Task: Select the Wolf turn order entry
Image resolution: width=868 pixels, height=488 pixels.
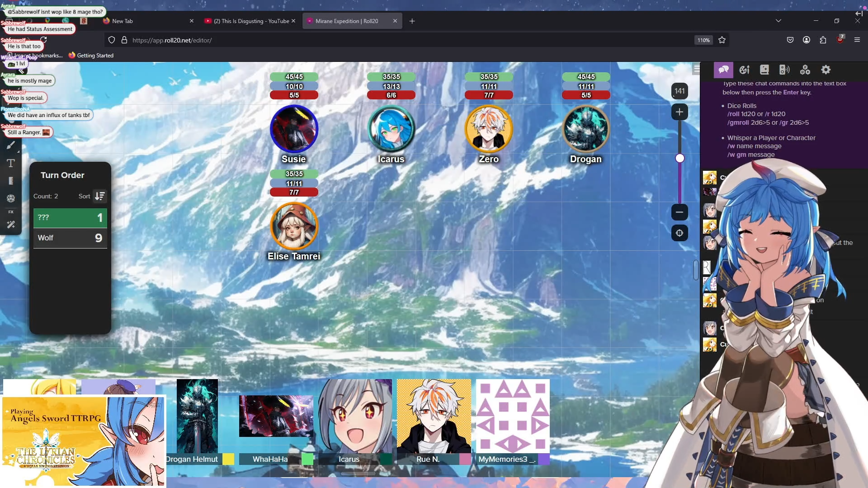Action: [x=70, y=238]
